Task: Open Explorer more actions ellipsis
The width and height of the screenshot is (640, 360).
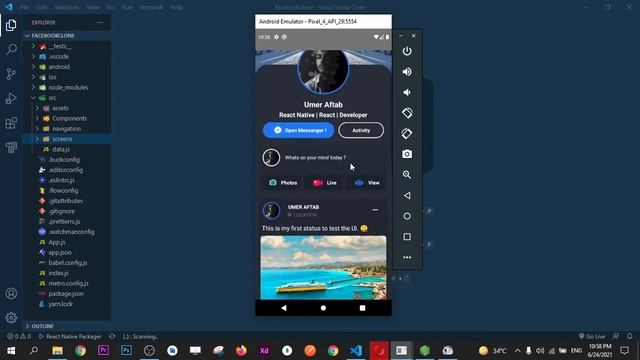Action: 100,22
